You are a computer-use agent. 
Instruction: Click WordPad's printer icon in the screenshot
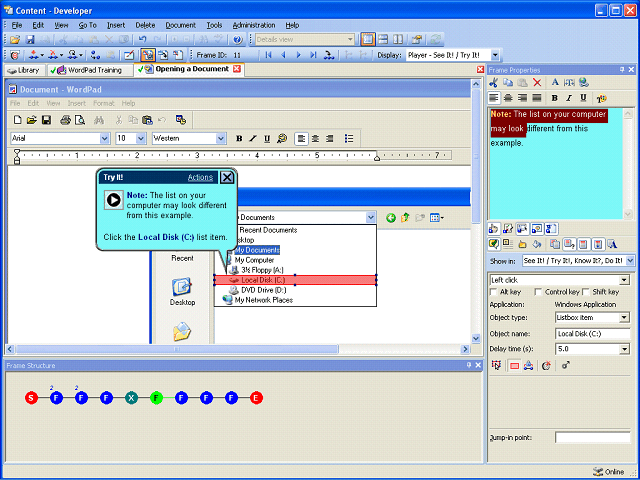(65, 120)
